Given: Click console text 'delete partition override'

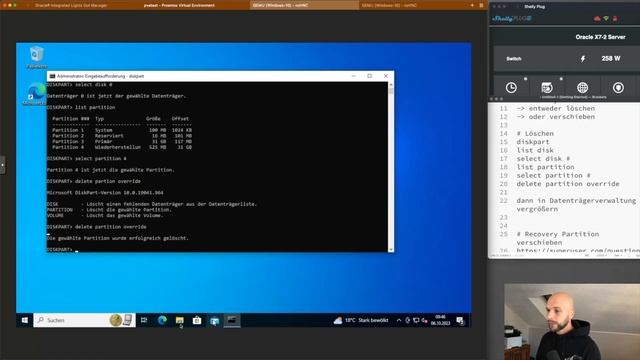Looking at the screenshot, I should coord(111,227).
